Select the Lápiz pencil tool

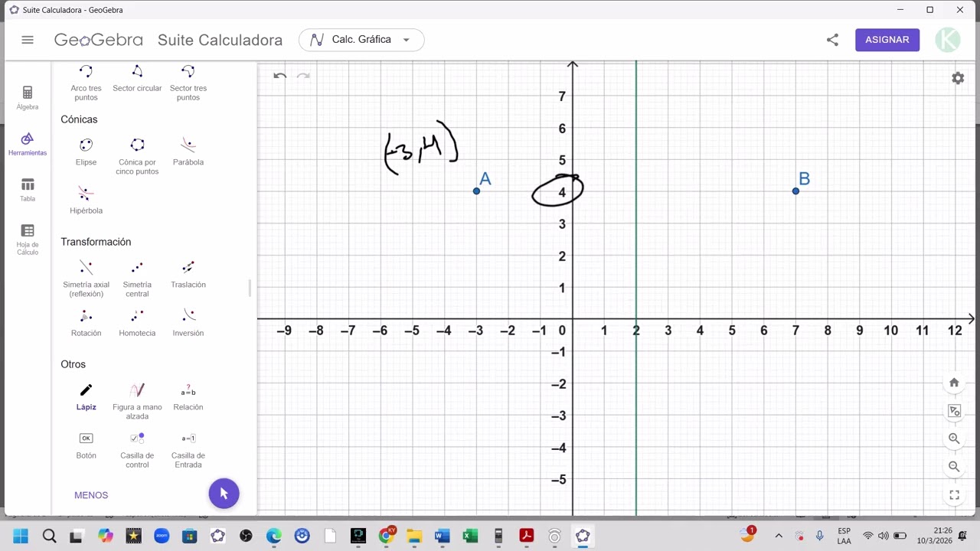point(86,396)
